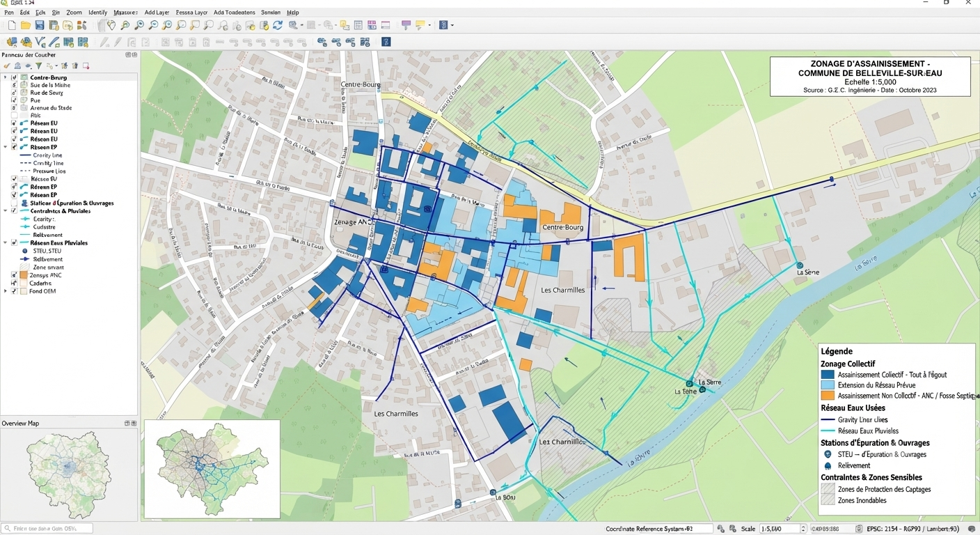980x535 pixels.
Task: Open dropdown arrow of layers panel toolbar
Action: [56, 65]
